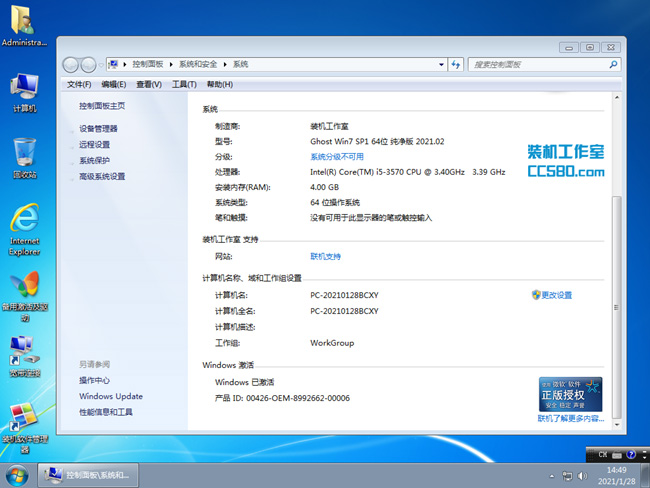The width and height of the screenshot is (650, 488).
Task: Click the 控制面板\系统和... taskbar button
Action: click(88, 475)
